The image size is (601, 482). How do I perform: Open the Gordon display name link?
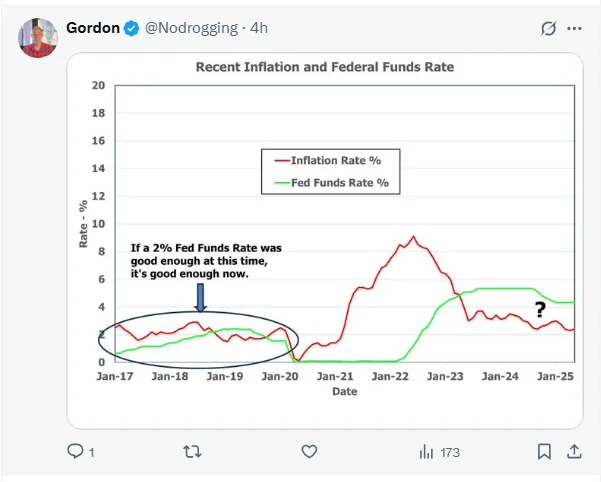click(92, 27)
